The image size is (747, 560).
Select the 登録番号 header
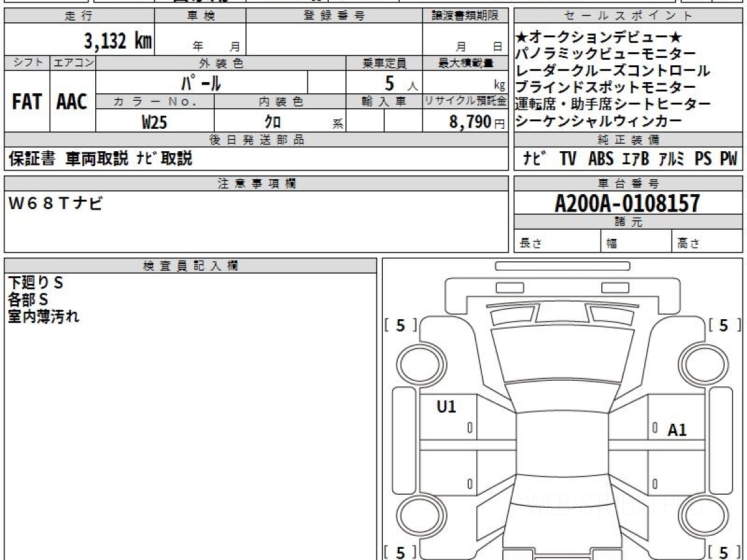click(x=334, y=16)
